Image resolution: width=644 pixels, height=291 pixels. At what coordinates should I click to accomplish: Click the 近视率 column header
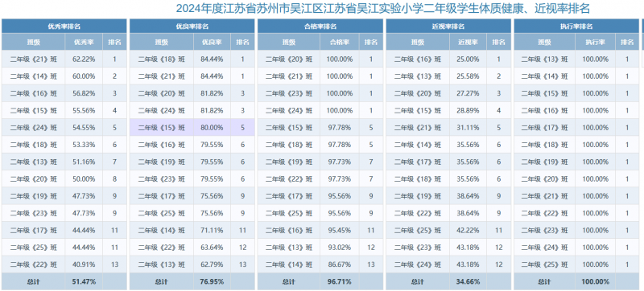pyautogui.click(x=468, y=42)
